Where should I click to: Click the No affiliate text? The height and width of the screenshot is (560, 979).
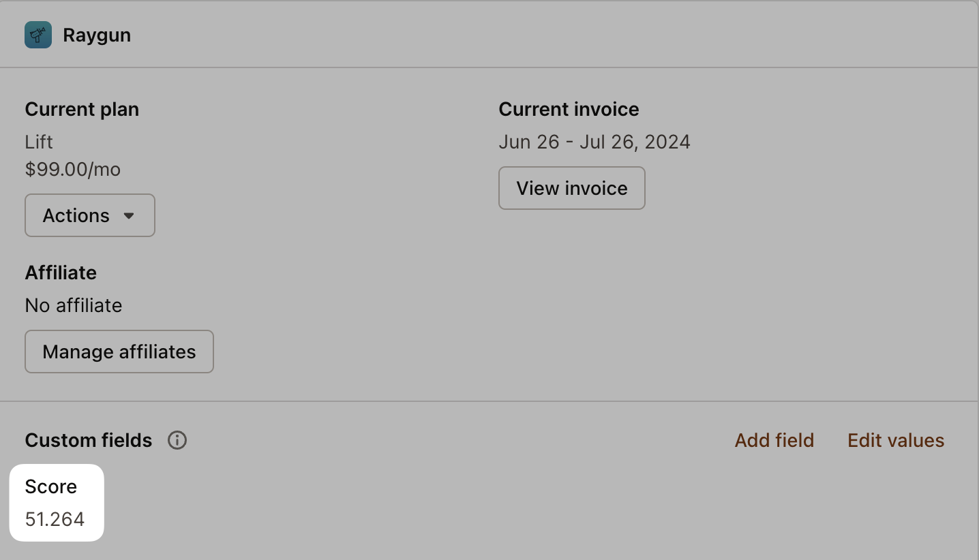(74, 305)
